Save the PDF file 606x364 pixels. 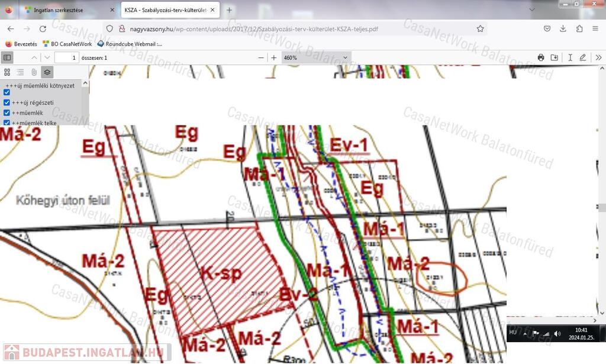pos(554,57)
